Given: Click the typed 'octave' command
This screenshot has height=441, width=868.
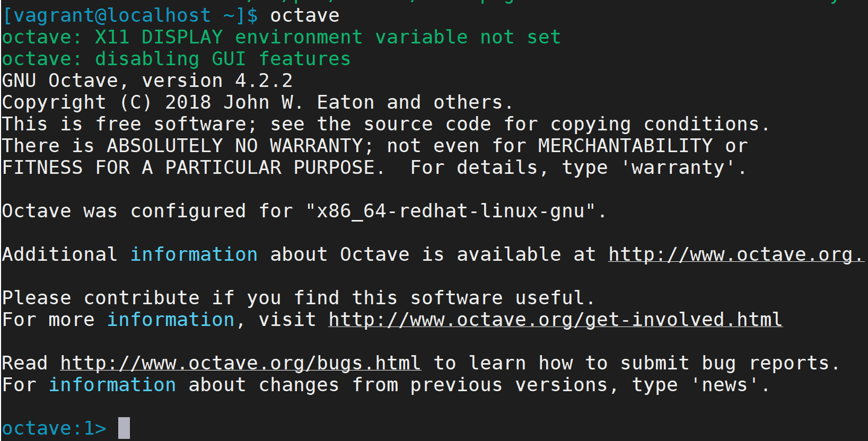Looking at the screenshot, I should [x=305, y=15].
